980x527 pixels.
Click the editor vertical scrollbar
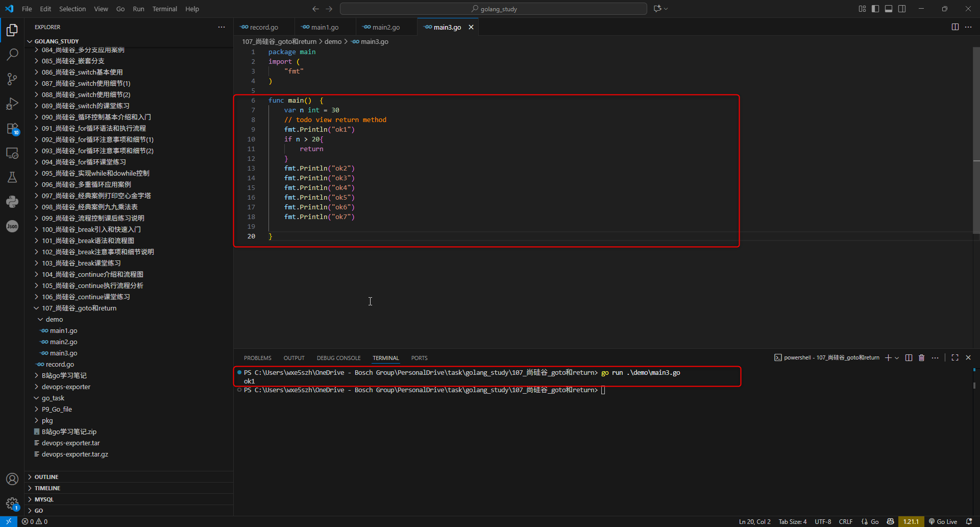(976, 140)
